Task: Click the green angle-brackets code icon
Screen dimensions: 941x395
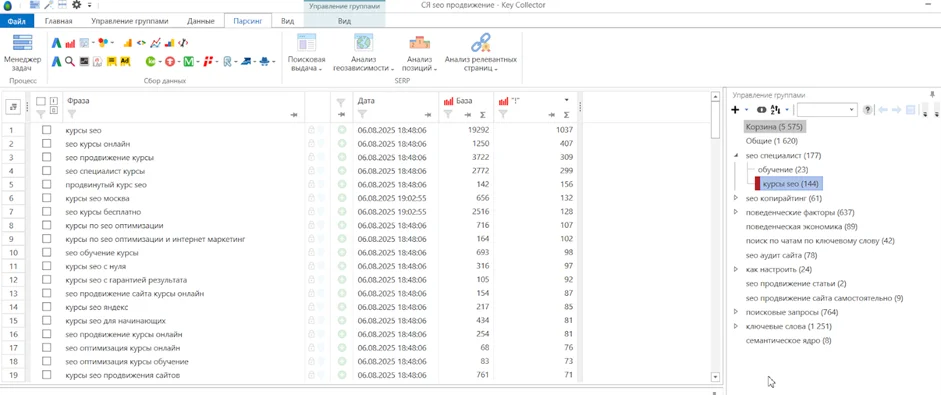Action: click(141, 43)
